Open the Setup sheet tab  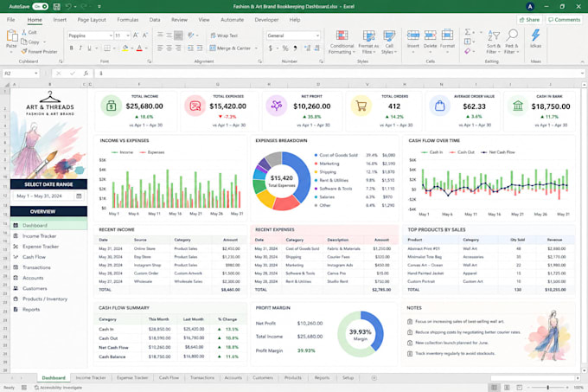(348, 378)
